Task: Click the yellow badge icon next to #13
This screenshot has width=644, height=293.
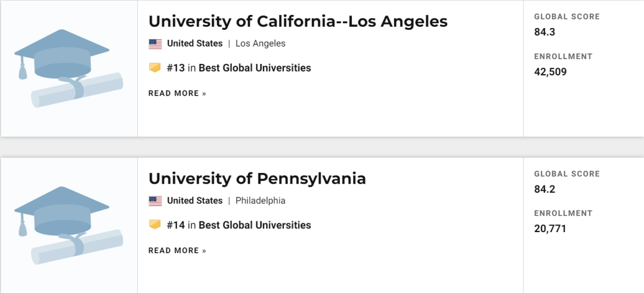Action: (155, 68)
